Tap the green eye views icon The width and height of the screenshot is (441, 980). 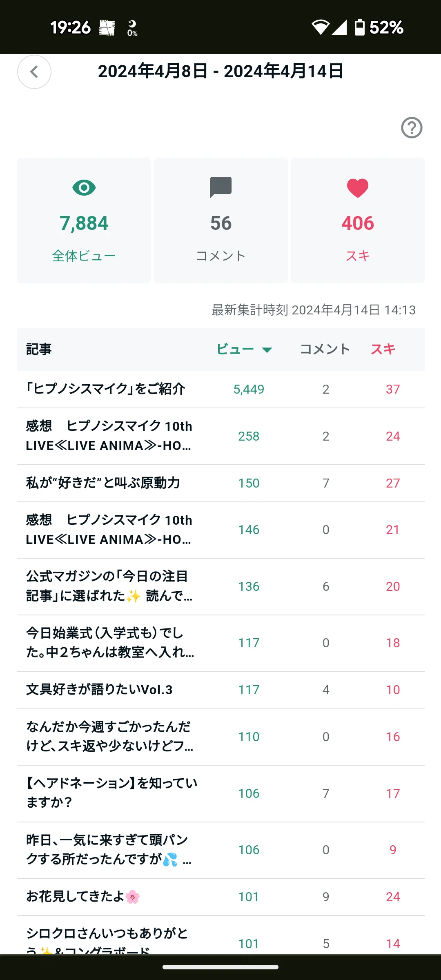84,188
